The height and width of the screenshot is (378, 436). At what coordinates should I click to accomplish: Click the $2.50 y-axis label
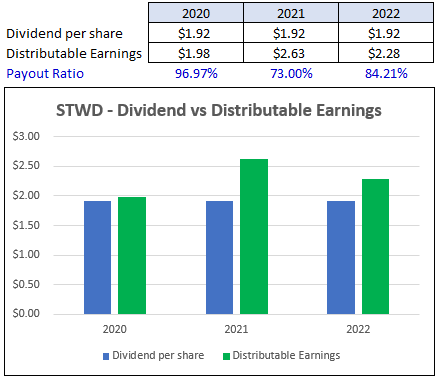(26, 166)
